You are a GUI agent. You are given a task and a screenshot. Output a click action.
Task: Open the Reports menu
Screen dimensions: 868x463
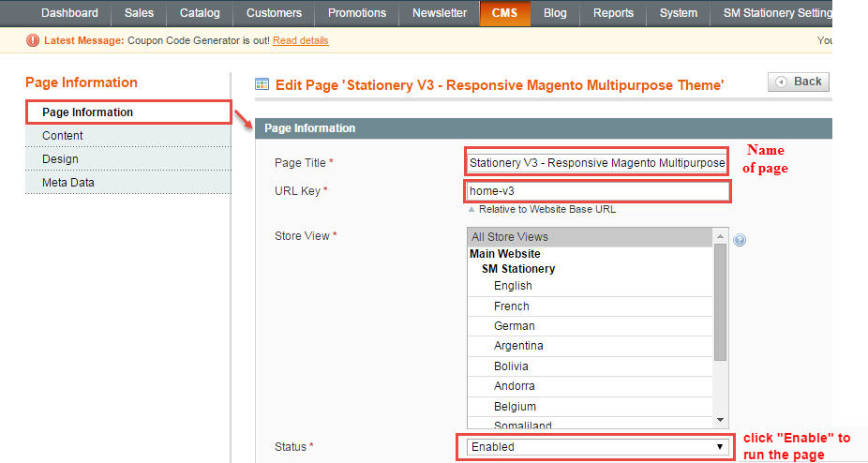tap(613, 13)
